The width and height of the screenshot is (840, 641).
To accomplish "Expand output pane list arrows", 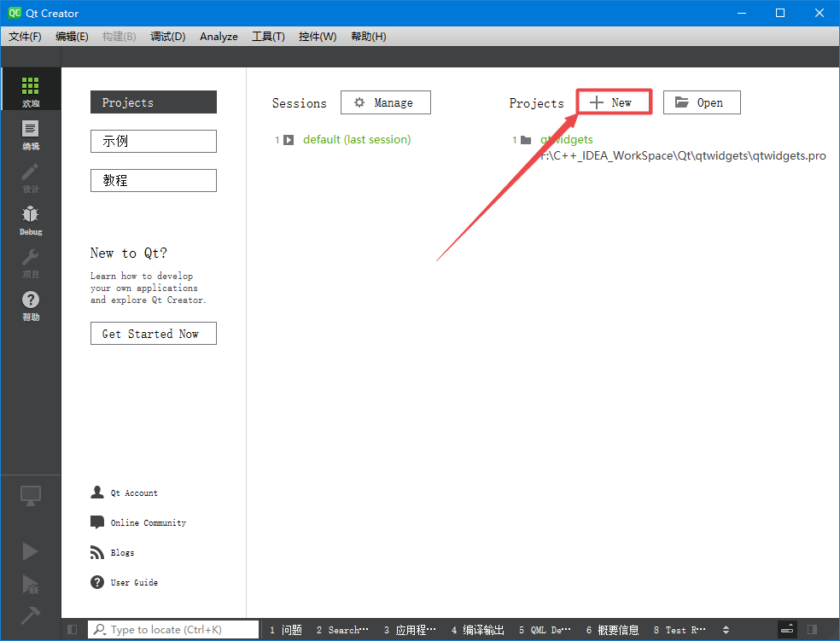I will [x=726, y=630].
